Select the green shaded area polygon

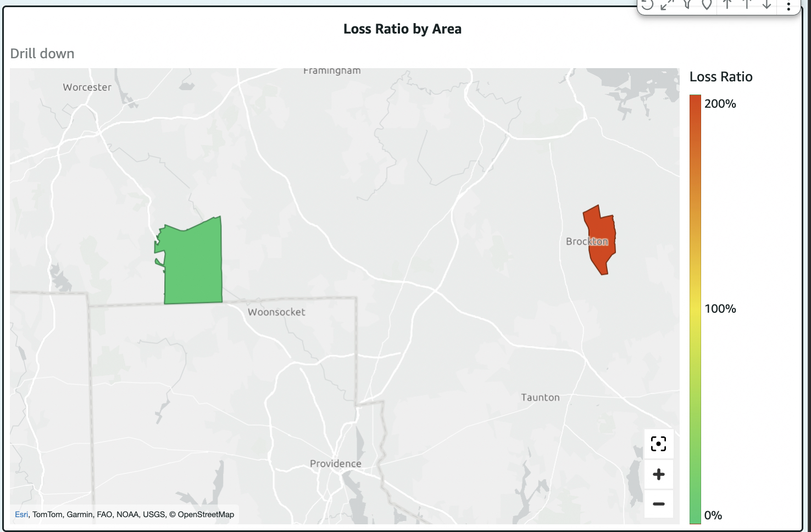193,265
